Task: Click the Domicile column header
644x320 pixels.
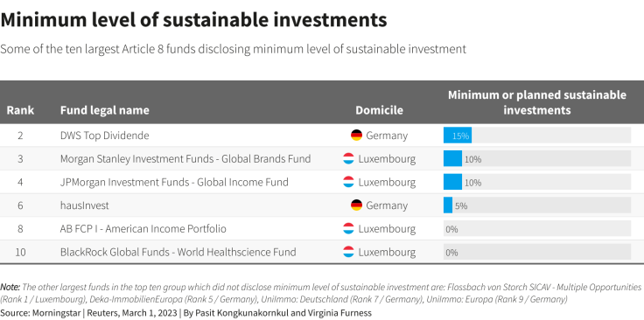Action: click(x=379, y=110)
